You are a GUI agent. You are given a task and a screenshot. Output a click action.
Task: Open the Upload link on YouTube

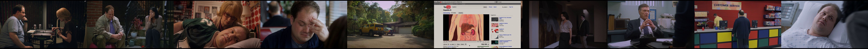point(495,7)
